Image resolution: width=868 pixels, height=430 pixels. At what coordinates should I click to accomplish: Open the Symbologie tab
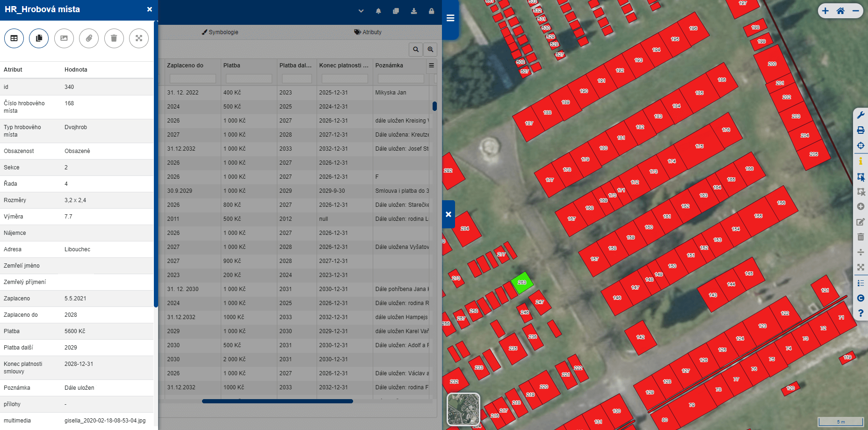220,32
